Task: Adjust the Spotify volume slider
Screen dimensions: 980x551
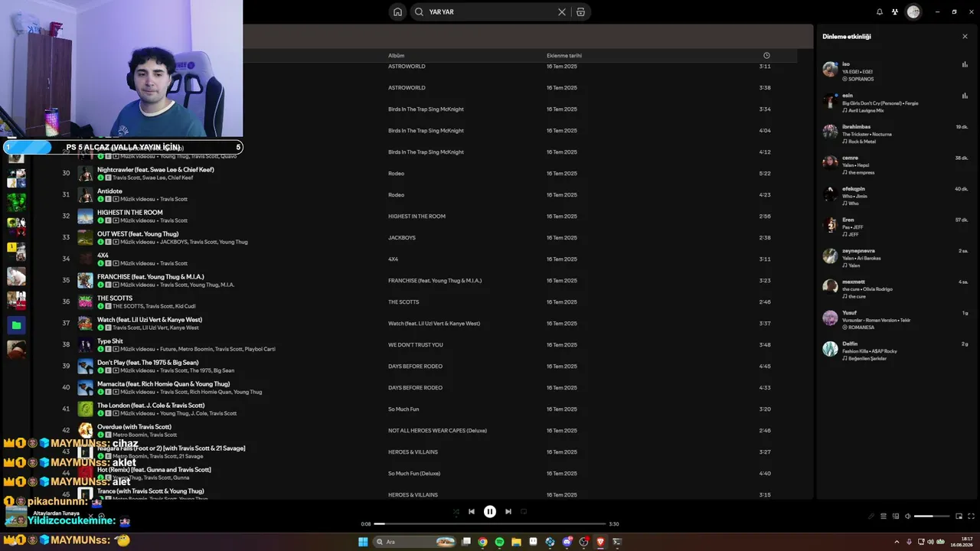Action: pos(930,517)
